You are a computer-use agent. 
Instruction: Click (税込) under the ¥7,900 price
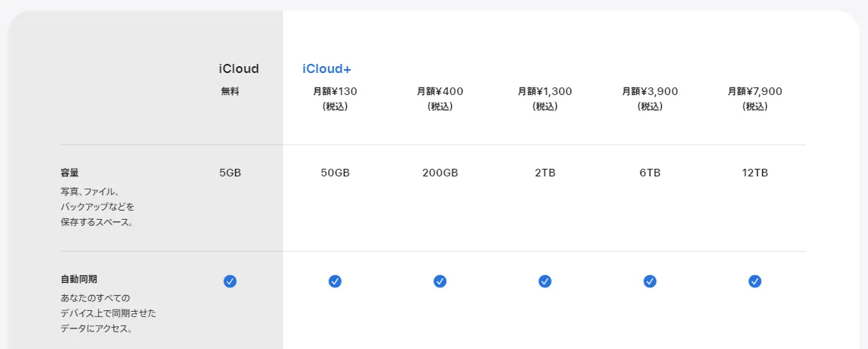coord(755,106)
